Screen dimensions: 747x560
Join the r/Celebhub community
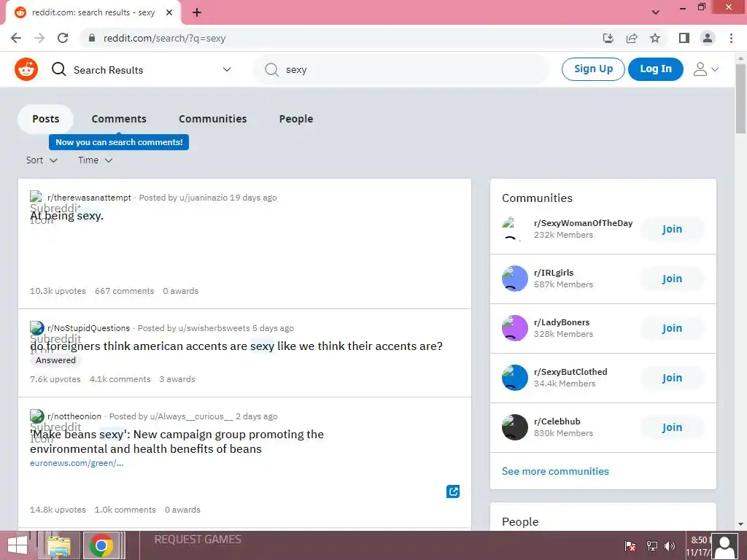click(672, 427)
